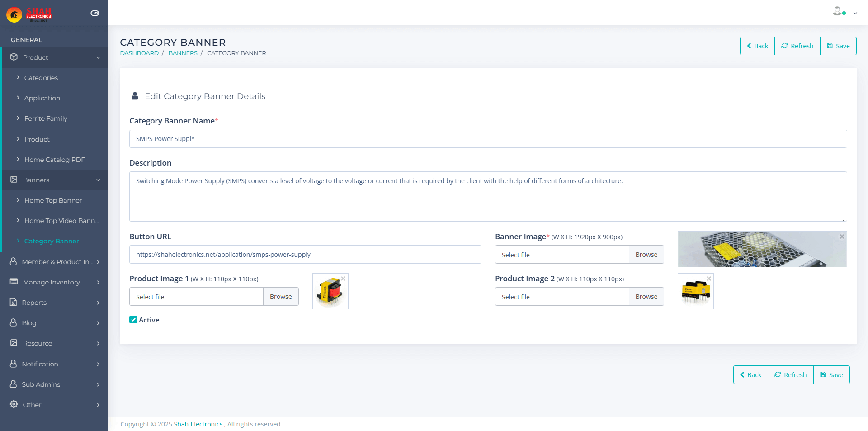The width and height of the screenshot is (868, 431).
Task: Remove Product Image 1 thumbnail
Action: (x=344, y=279)
